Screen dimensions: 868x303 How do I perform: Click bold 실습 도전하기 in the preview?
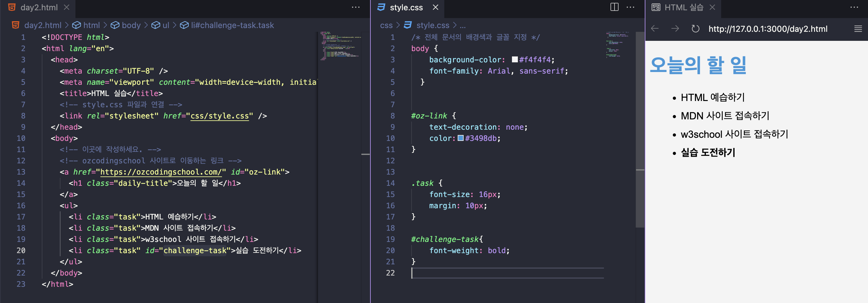(708, 152)
